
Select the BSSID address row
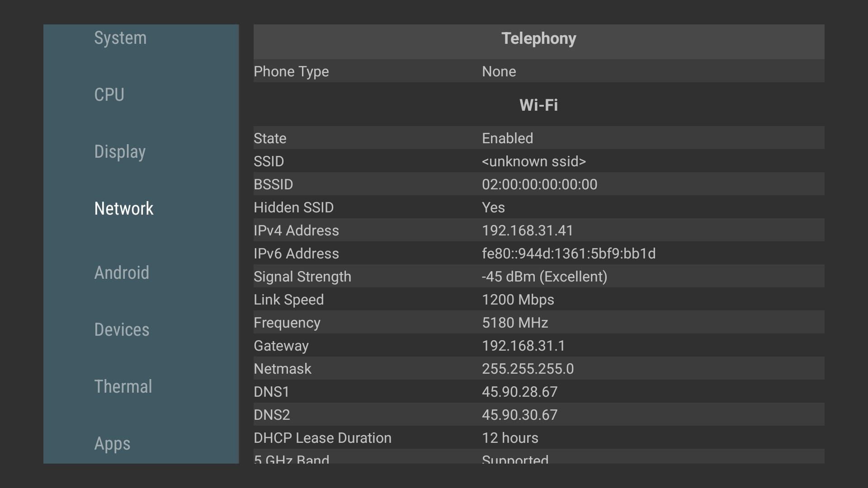pyautogui.click(x=538, y=184)
